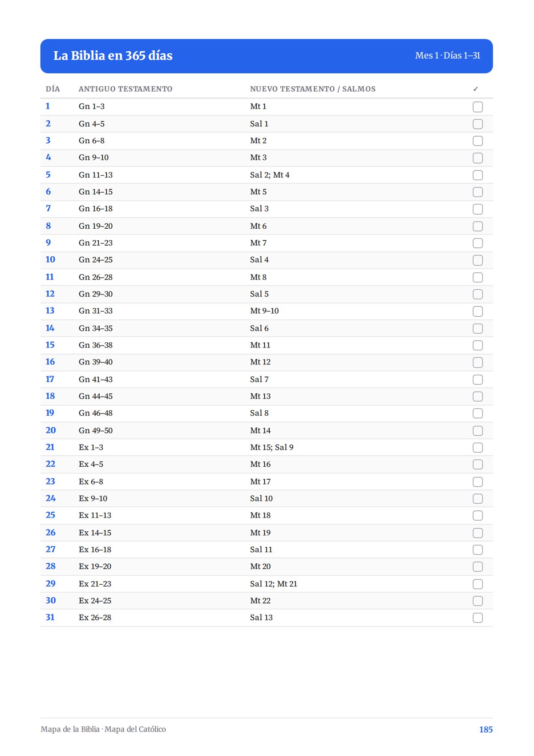Check the box for day 18
Image resolution: width=534 pixels, height=756 pixels.
(477, 397)
